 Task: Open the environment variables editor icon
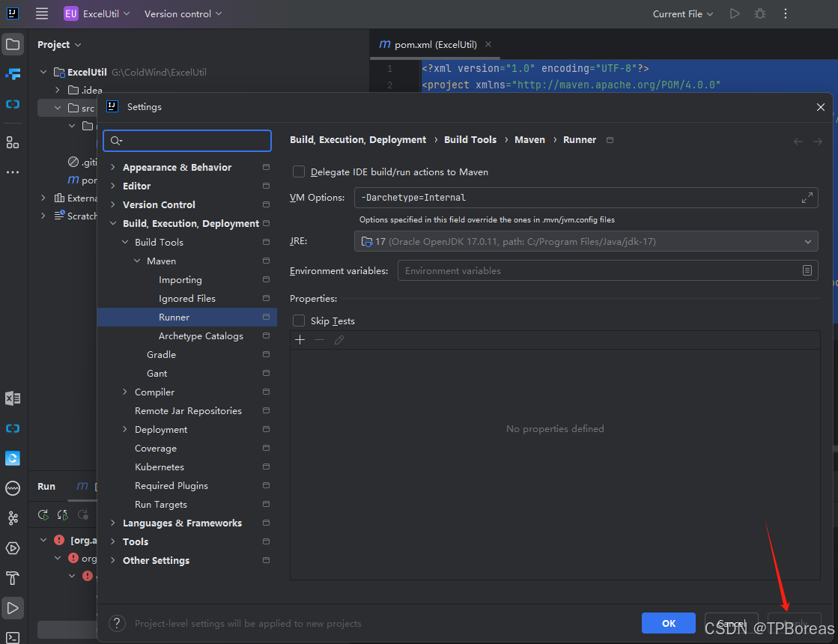point(807,270)
